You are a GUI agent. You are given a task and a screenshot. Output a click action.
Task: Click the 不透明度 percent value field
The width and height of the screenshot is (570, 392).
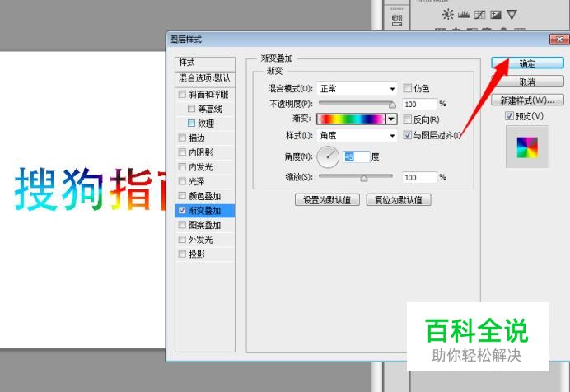click(x=419, y=105)
